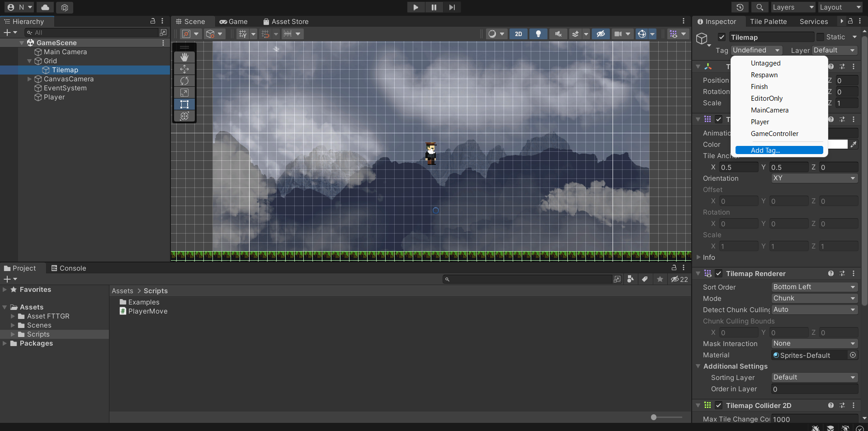Viewport: 868px width, 431px height.
Task: Open the undo history icon
Action: (x=740, y=7)
